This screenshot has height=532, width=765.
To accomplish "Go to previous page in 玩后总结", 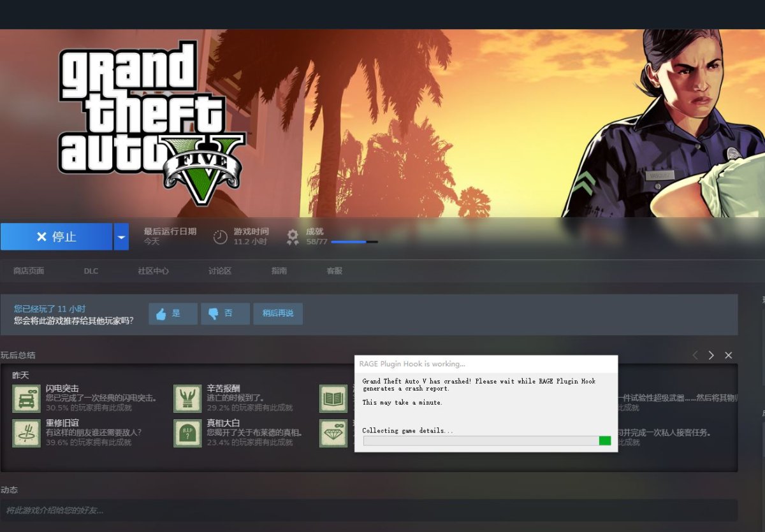I will 695,356.
